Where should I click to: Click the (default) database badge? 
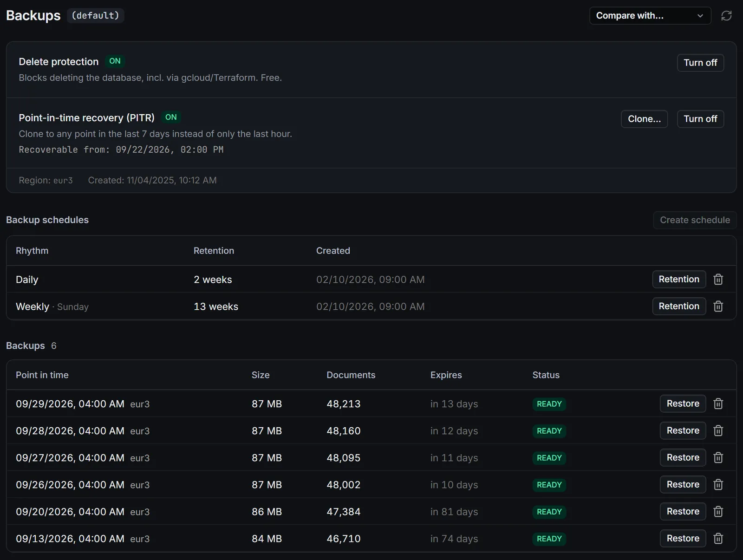(x=95, y=15)
